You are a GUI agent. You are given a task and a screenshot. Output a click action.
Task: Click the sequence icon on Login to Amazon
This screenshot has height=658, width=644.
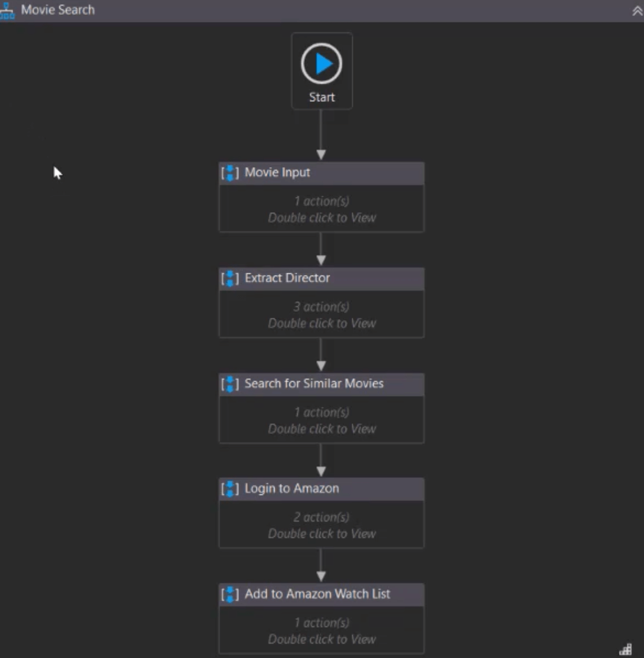[230, 489]
